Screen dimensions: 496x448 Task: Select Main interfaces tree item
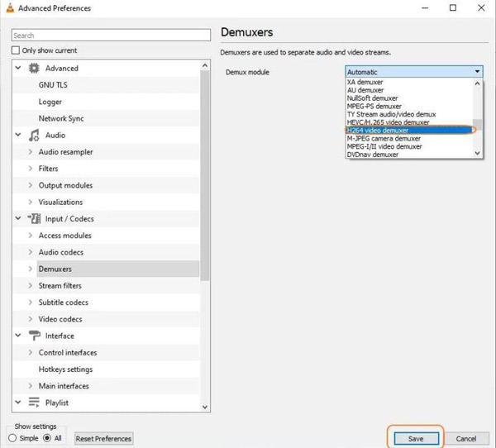click(64, 386)
